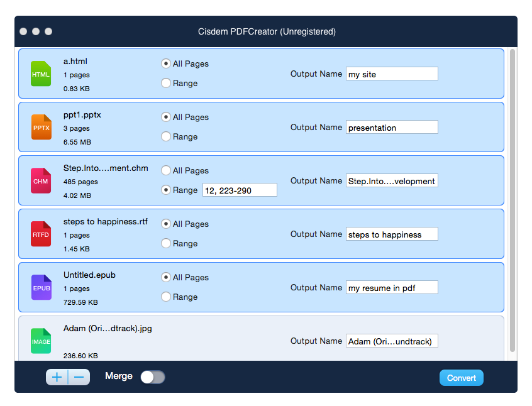Edit output name "my resume in pdf"
532x406 pixels.
coord(392,287)
